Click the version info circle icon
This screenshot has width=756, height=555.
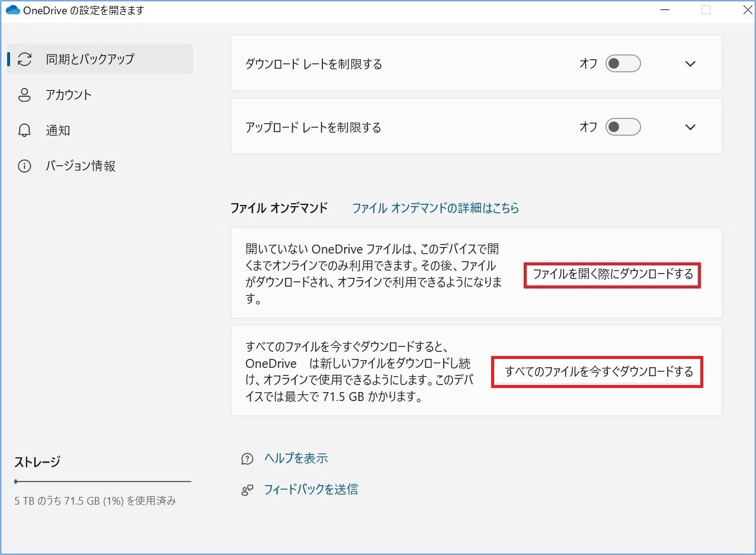tap(24, 166)
